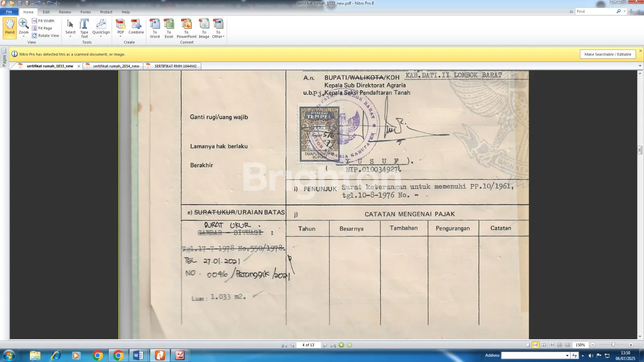Rotate the page with Rotate View
This screenshot has width=644, height=362.
point(45,36)
